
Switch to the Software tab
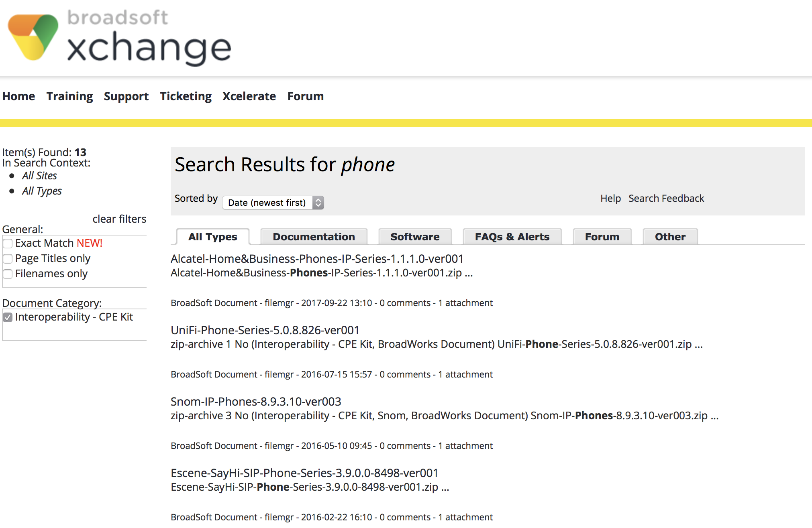pyautogui.click(x=415, y=237)
